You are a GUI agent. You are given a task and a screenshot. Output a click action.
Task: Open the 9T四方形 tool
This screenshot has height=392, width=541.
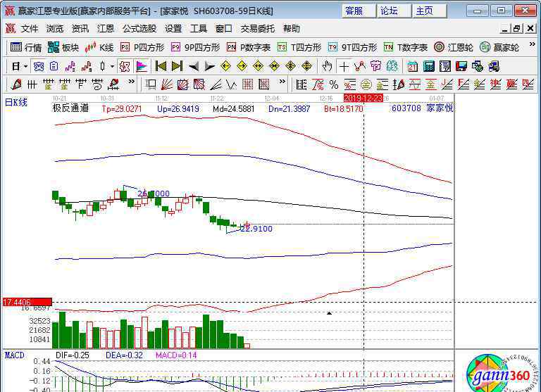[x=352, y=47]
